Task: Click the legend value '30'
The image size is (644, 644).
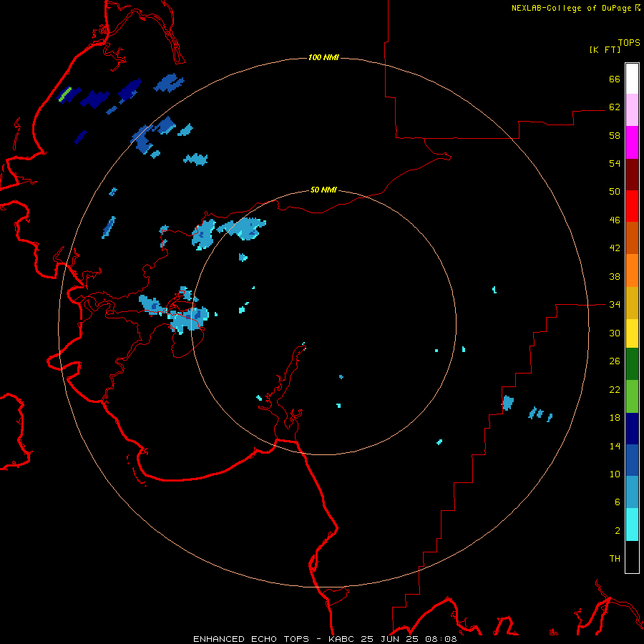Action: coord(615,333)
